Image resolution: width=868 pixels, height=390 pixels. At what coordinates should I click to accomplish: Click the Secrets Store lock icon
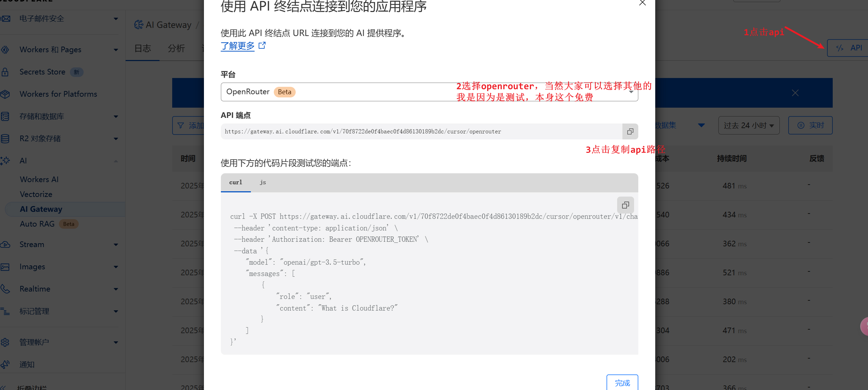pos(5,72)
